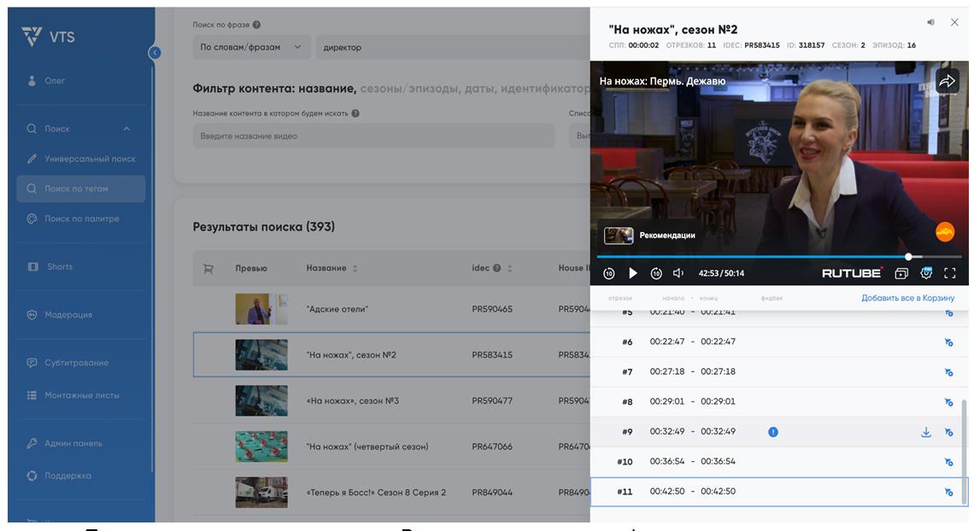The image size is (980, 531).
Task: Click the video progress bar handle
Action: pos(908,256)
